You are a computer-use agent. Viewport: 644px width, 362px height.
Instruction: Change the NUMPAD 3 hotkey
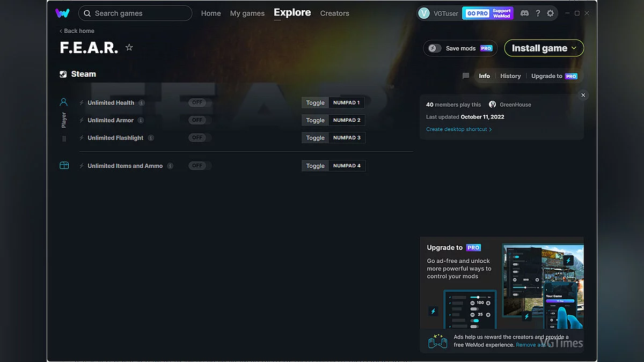coord(347,138)
